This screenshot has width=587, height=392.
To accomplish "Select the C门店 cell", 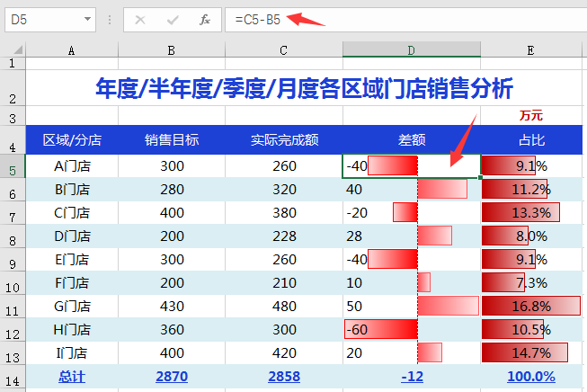I will click(x=72, y=213).
